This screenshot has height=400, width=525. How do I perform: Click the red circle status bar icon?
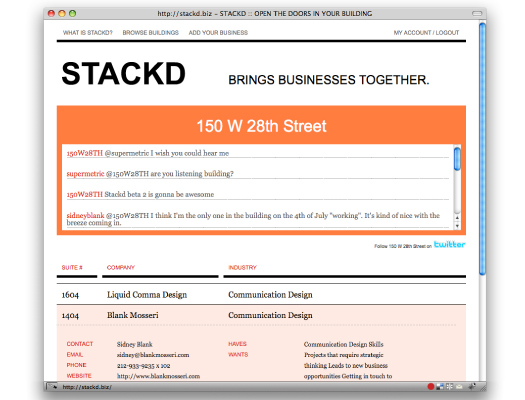(431, 387)
